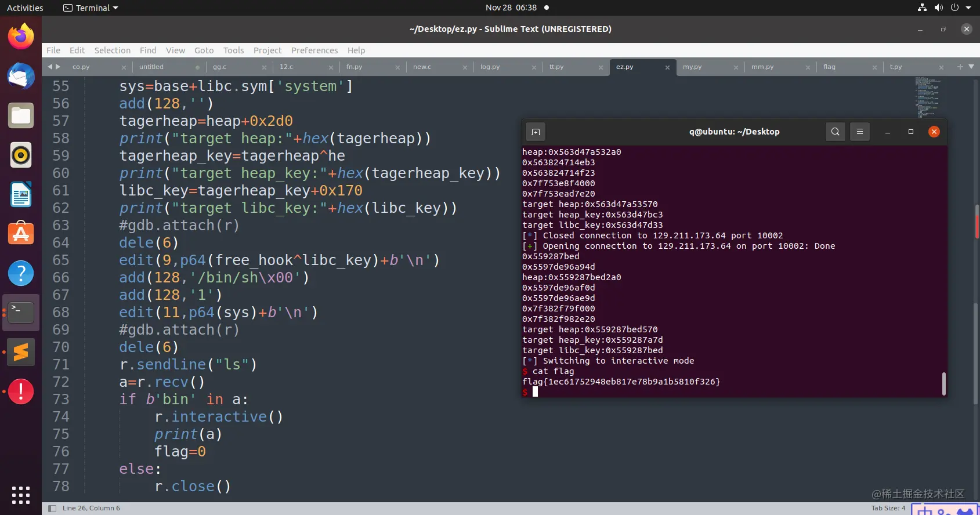Screen dimensions: 980x515
Task: Click the code minimap preview
Action: pos(927,97)
